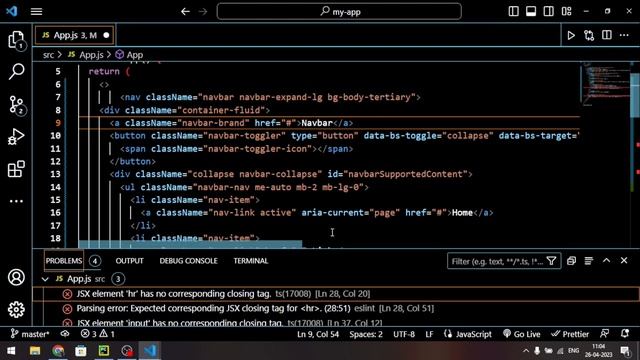
Task: Click the code minimap
Action: [x=605, y=84]
